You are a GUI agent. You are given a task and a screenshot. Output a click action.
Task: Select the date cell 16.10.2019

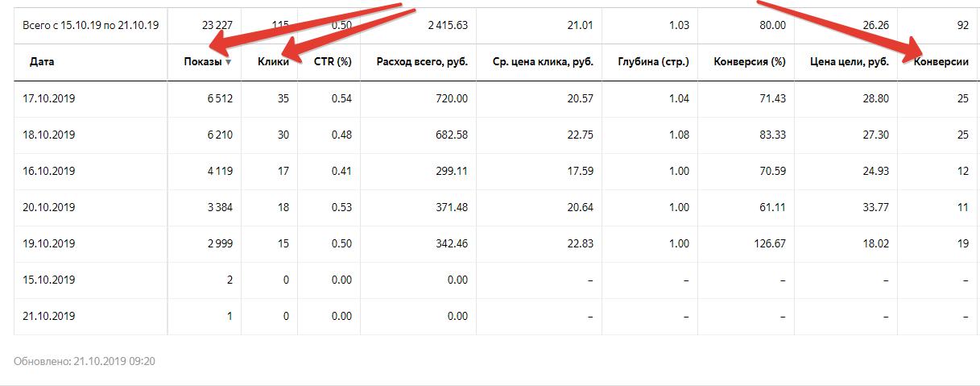coord(49,171)
